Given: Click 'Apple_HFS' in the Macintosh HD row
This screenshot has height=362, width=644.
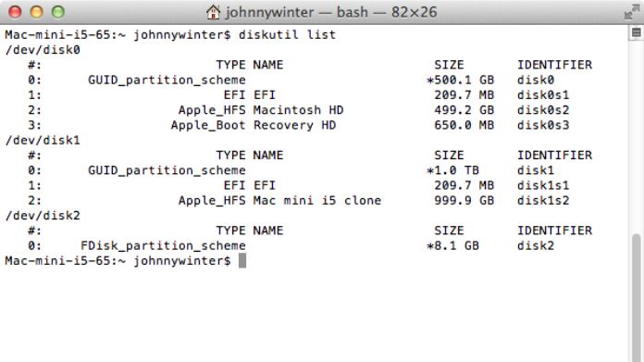Looking at the screenshot, I should 212,109.
